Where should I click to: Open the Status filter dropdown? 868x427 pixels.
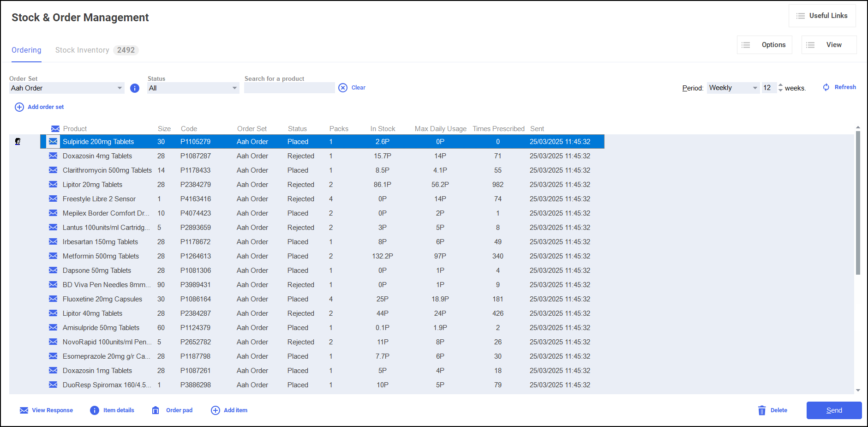pyautogui.click(x=234, y=88)
